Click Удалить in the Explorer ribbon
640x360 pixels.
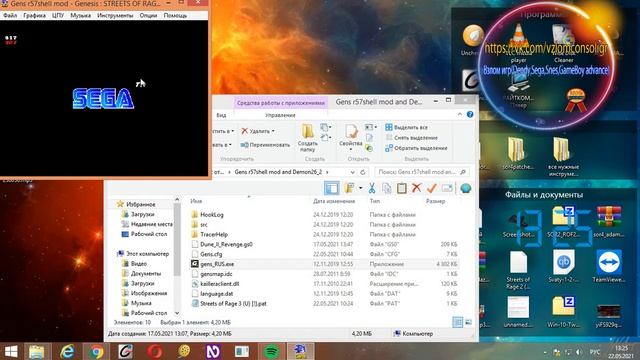point(258,131)
